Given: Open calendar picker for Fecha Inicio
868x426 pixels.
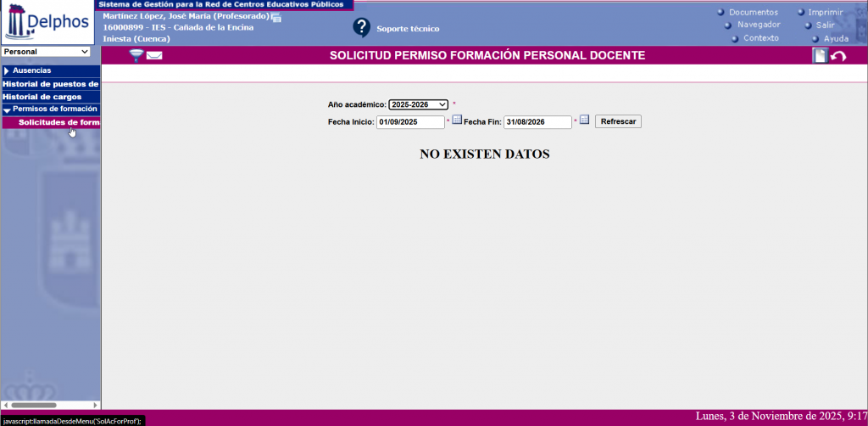Looking at the screenshot, I should click(457, 121).
